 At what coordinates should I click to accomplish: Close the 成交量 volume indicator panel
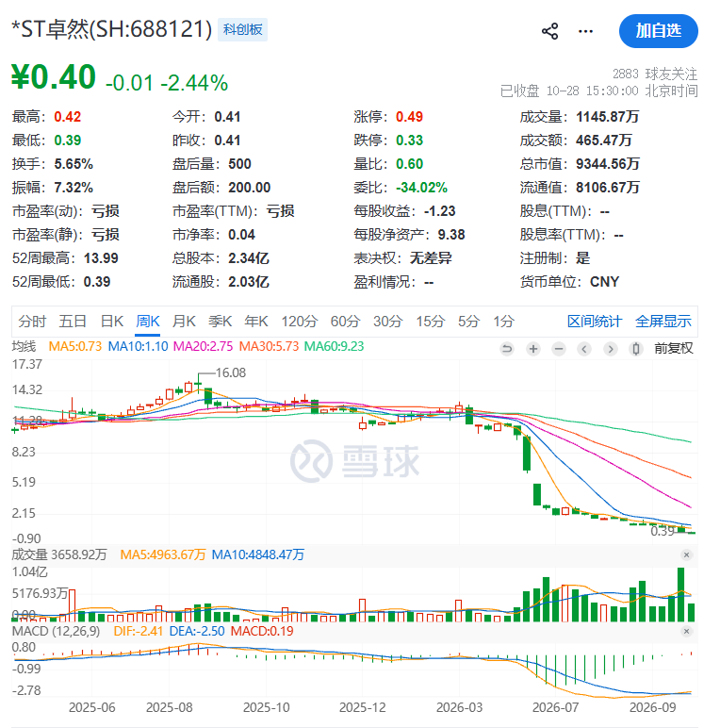coord(687,554)
